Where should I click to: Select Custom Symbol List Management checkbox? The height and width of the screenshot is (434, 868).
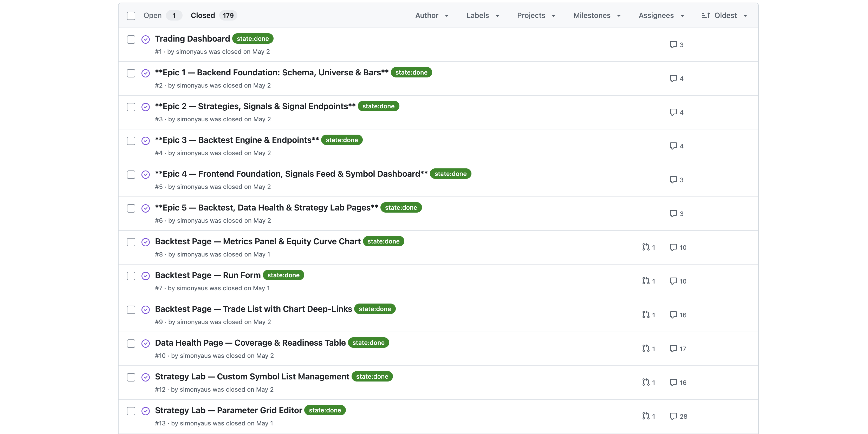pos(131,377)
